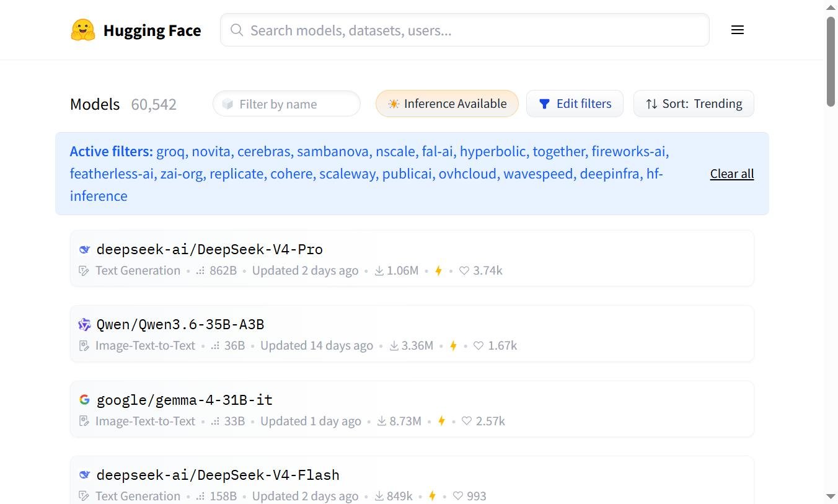Click the page vertical scrollbar thumb

coord(831,62)
